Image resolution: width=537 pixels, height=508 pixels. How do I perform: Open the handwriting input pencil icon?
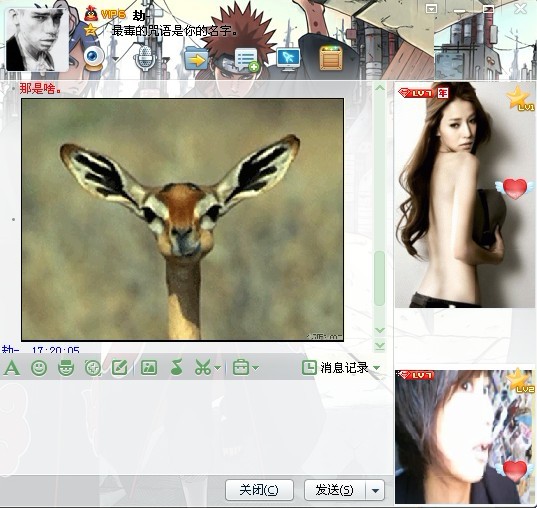tap(120, 368)
